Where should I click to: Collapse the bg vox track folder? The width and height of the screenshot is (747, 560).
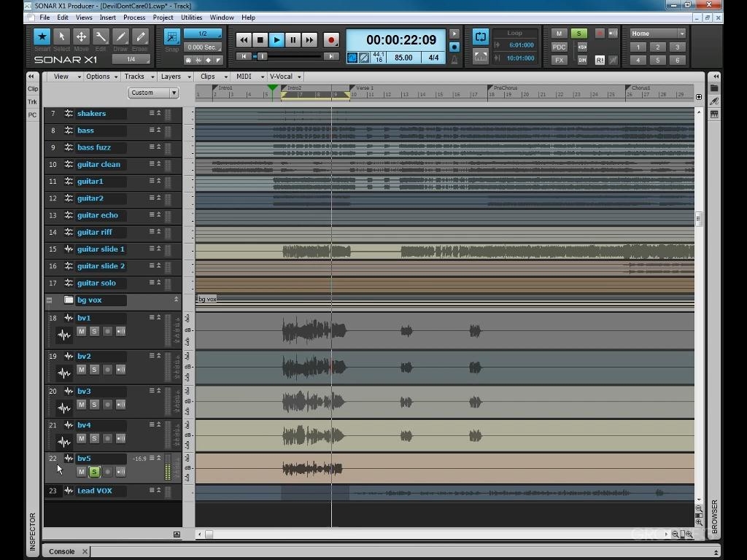pyautogui.click(x=49, y=300)
